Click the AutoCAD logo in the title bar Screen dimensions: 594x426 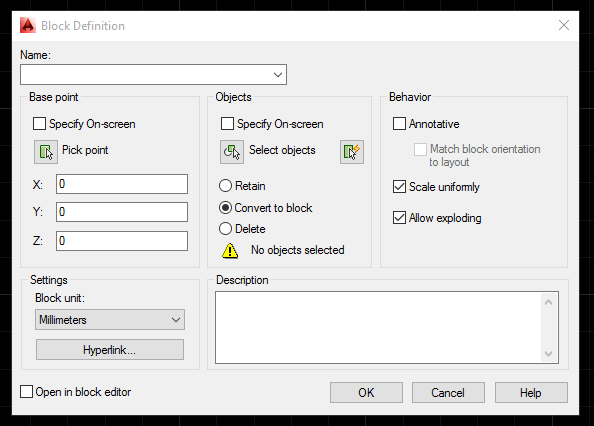click(28, 26)
